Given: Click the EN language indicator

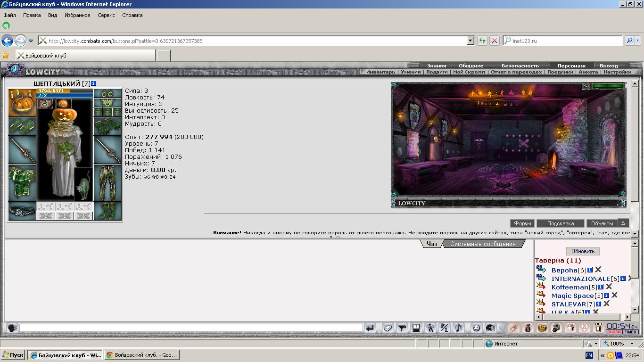Looking at the screenshot, I should [589, 355].
